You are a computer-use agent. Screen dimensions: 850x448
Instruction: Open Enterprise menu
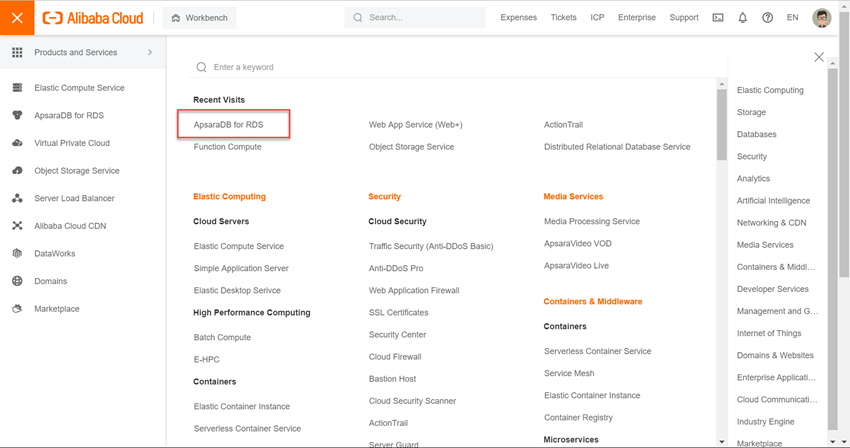click(x=637, y=17)
